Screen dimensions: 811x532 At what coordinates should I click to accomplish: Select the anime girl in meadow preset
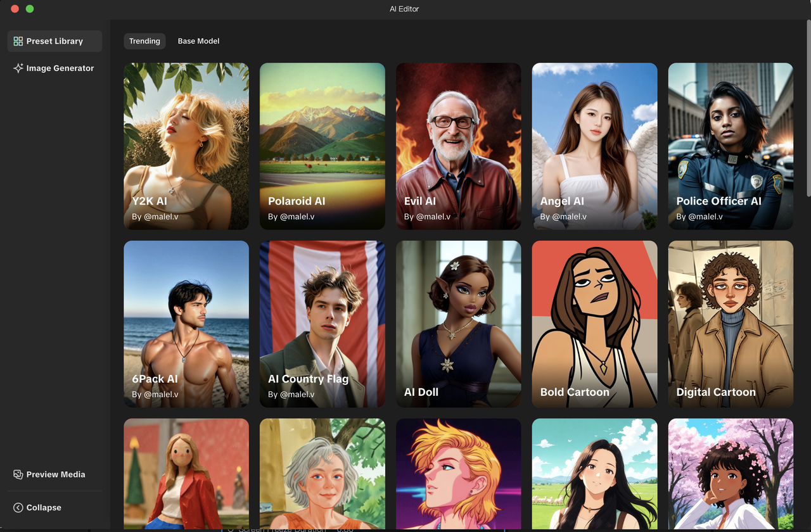[595, 474]
